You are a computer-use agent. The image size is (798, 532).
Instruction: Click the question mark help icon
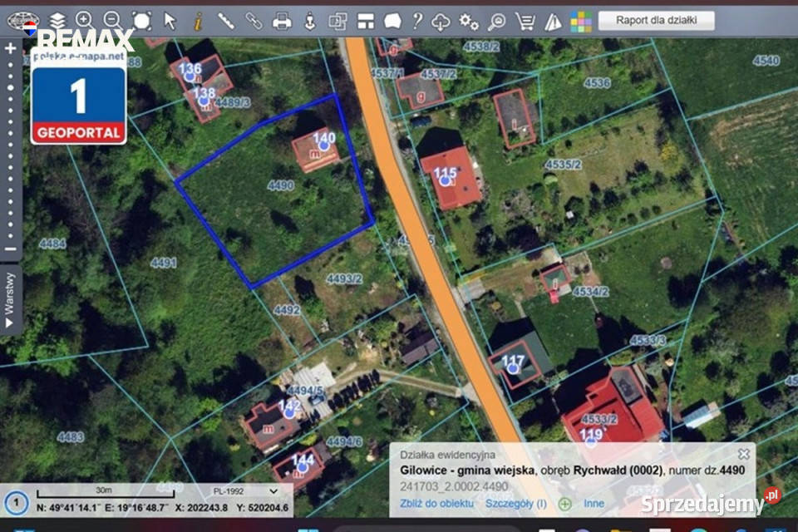click(417, 21)
